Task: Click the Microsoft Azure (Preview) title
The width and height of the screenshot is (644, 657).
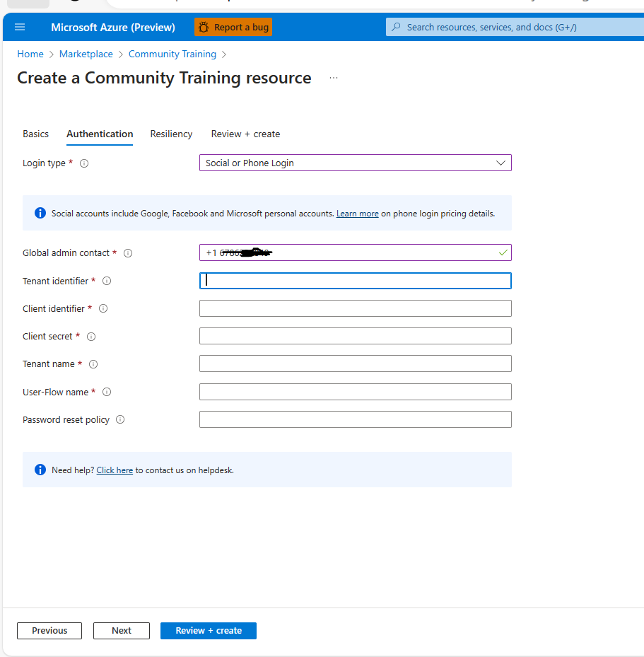Action: [113, 28]
